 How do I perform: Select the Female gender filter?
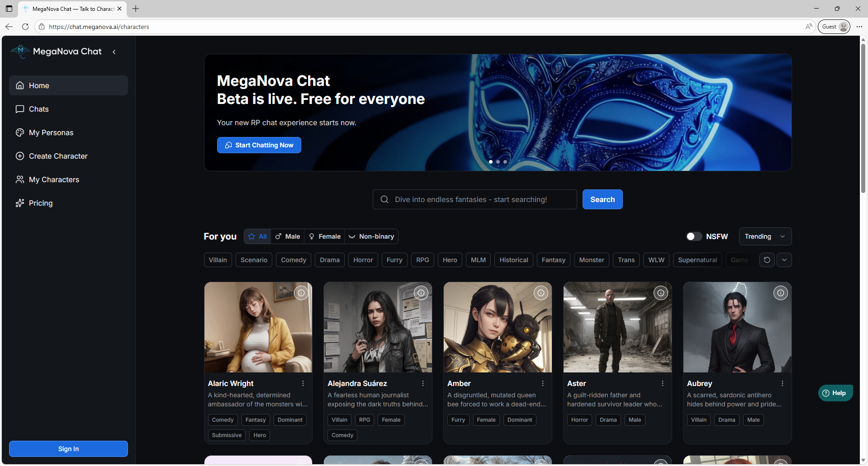pyautogui.click(x=324, y=236)
